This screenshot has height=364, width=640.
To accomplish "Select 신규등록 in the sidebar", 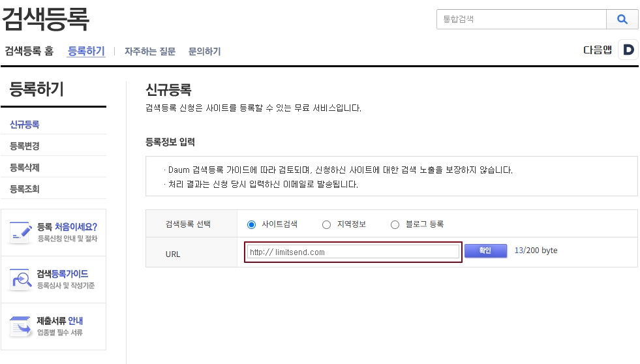I will click(25, 124).
